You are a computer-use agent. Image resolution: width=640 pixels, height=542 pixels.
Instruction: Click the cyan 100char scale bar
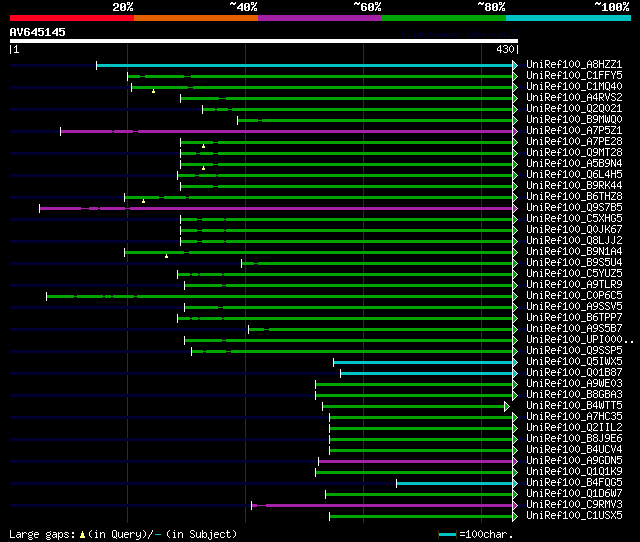[447, 534]
